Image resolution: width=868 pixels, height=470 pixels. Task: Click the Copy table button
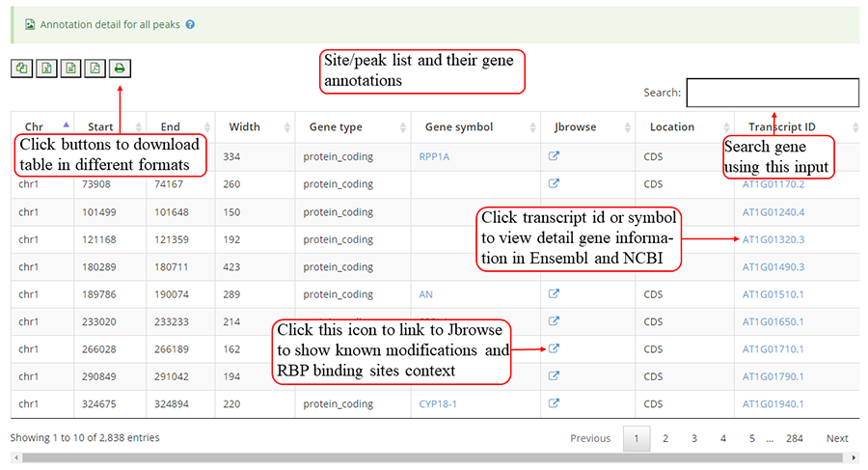click(21, 68)
